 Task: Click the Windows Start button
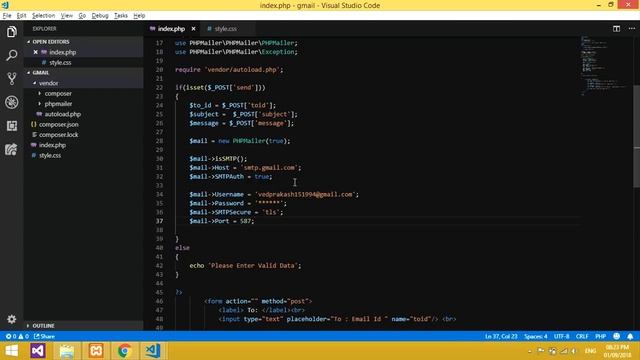[11, 351]
